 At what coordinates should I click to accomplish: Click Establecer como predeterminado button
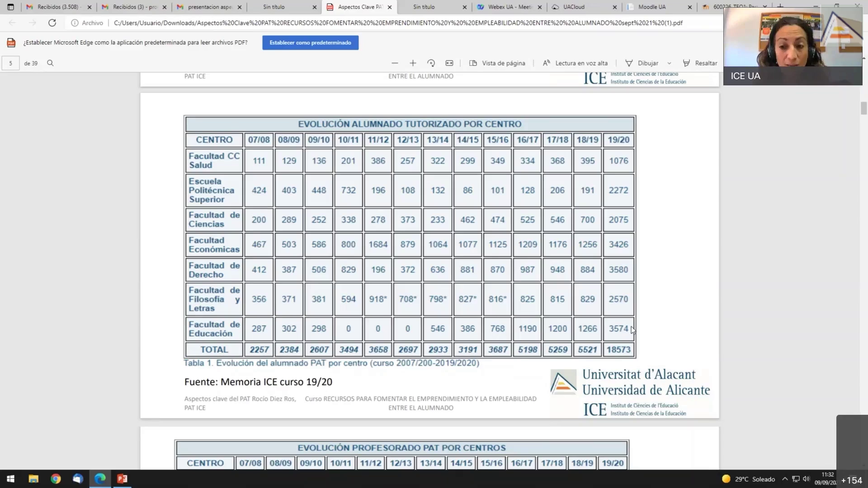(x=310, y=42)
